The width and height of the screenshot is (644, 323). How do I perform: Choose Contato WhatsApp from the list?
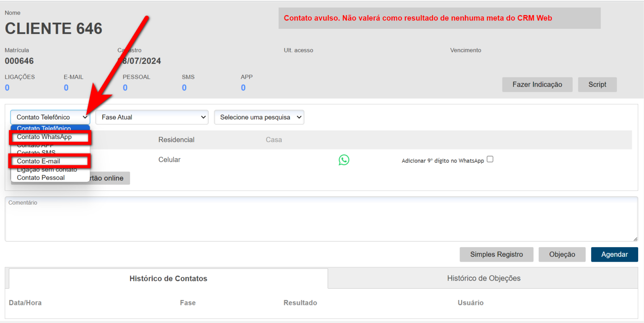pos(44,137)
